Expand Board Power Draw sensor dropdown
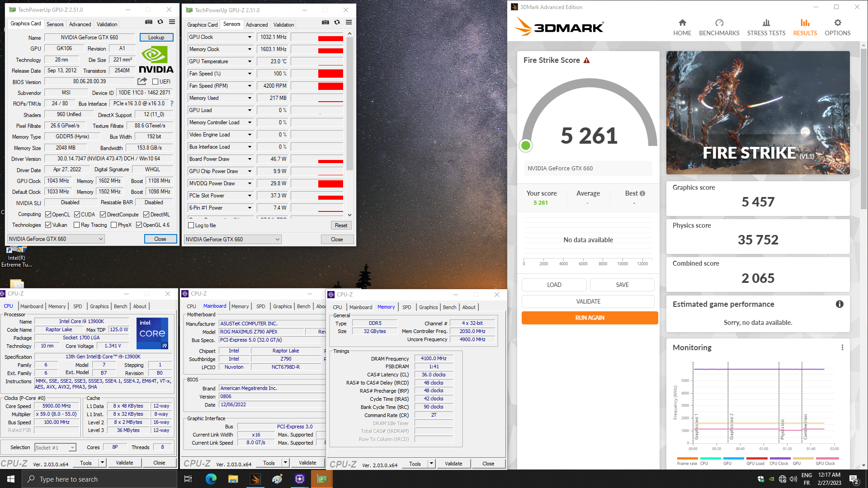 [x=249, y=159]
